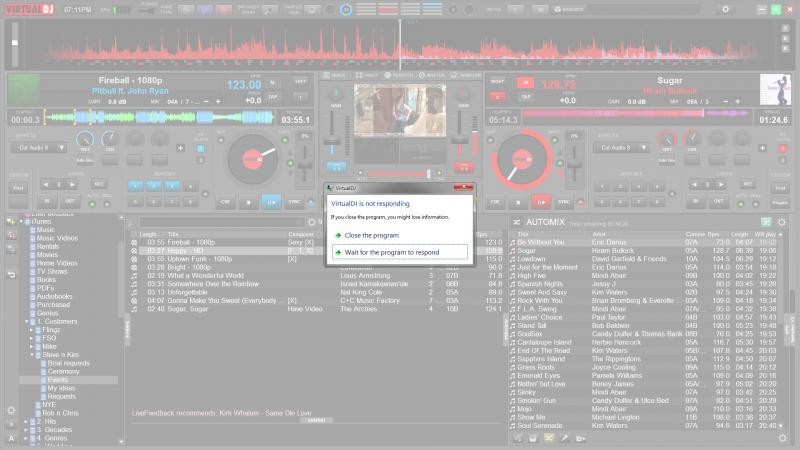Sort song list by Length column
This screenshot has width=800, height=450.
(148, 234)
